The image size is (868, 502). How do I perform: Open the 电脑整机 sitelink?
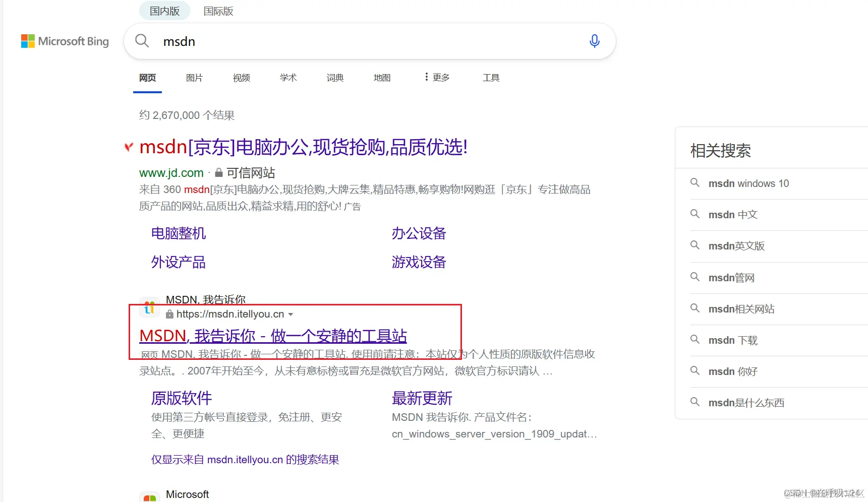point(179,233)
